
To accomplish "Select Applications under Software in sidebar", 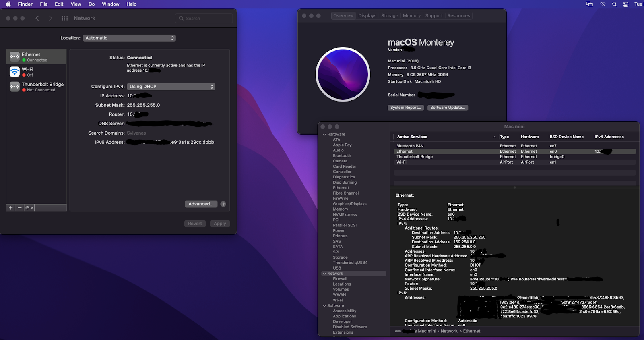I will coord(345,316).
